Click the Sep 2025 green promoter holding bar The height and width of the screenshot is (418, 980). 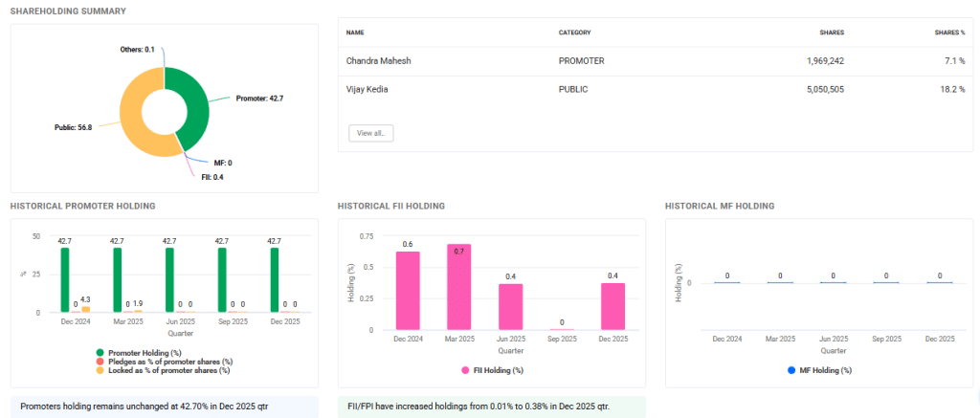click(x=222, y=280)
